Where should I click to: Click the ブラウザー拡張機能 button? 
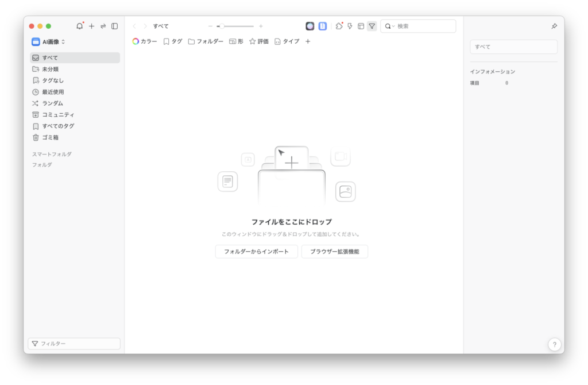[x=335, y=252]
